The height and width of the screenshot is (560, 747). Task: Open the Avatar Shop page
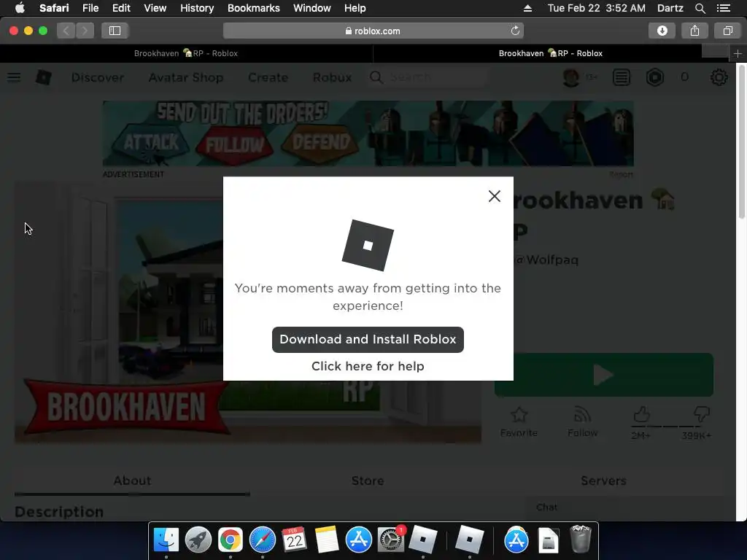[x=186, y=77]
